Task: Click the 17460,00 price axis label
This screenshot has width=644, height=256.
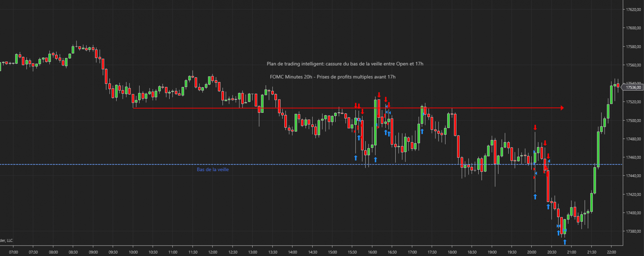Action: [633, 158]
